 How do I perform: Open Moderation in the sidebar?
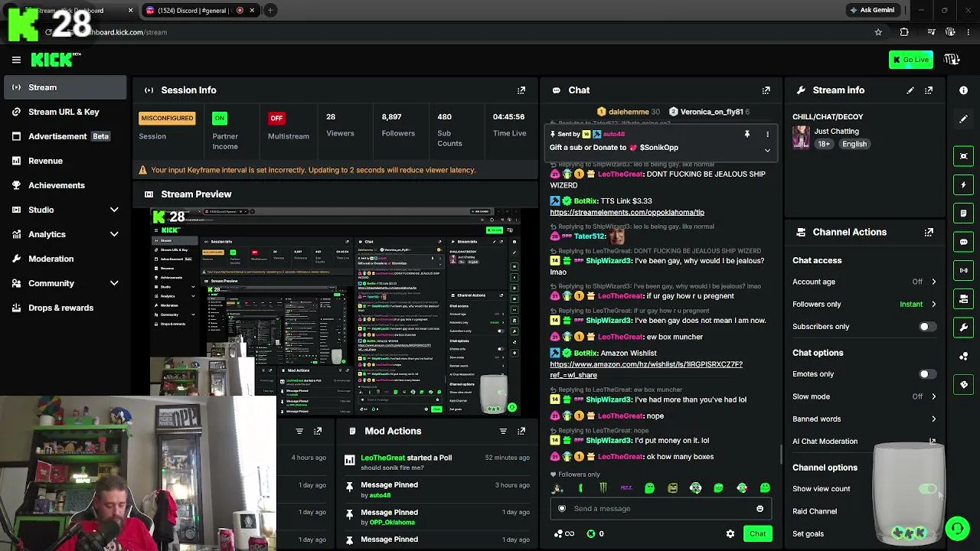click(x=65, y=259)
